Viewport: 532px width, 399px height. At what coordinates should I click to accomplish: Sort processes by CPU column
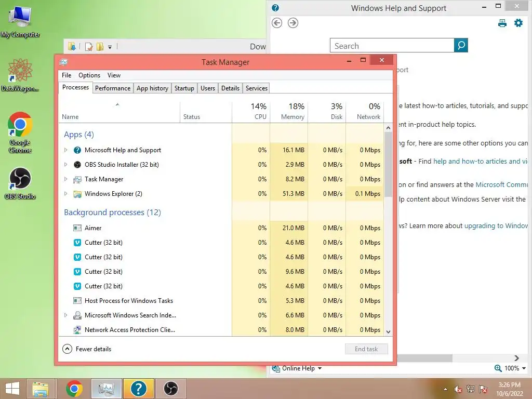click(x=251, y=111)
